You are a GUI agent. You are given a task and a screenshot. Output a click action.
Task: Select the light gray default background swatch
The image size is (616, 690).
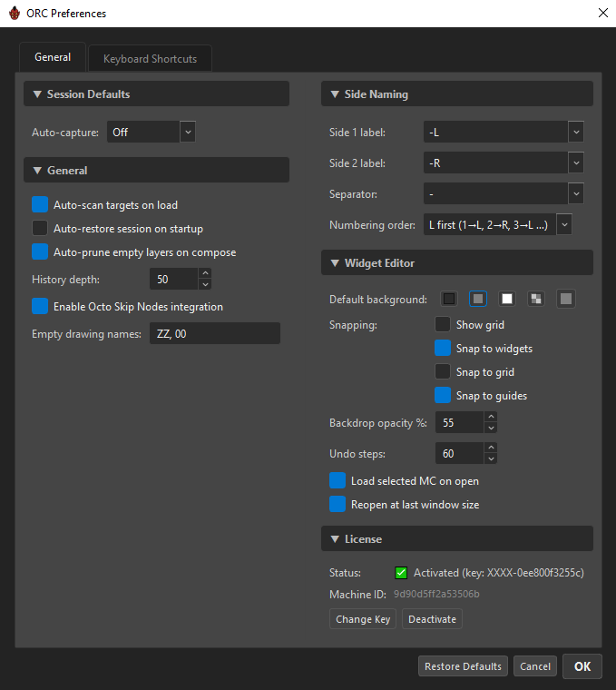(x=566, y=300)
